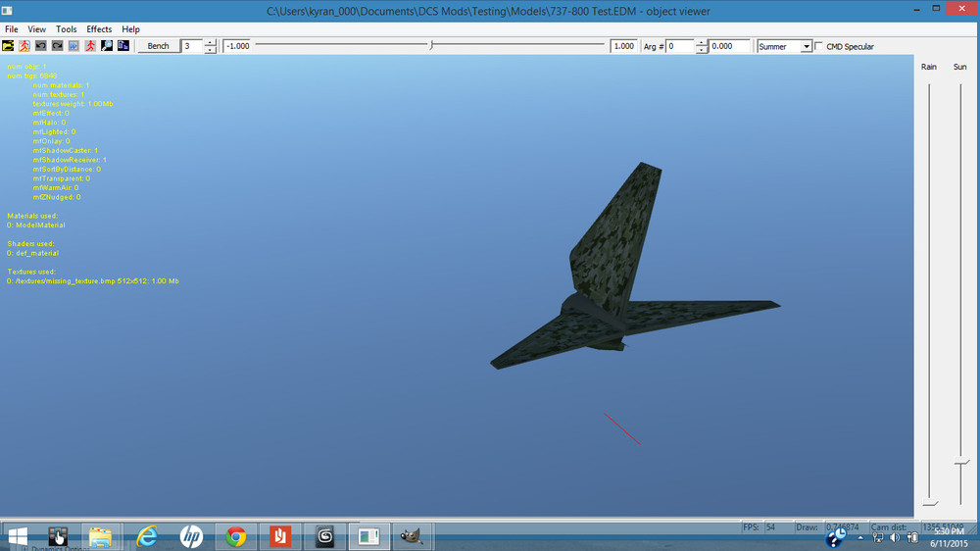Click the red running figure on orange icon

coord(24,46)
